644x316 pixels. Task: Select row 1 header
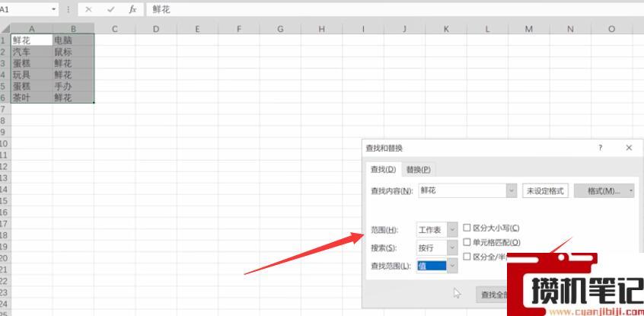(5, 40)
